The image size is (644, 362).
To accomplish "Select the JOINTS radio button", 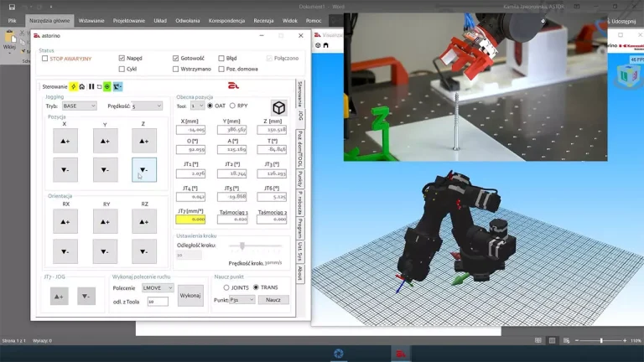I will 226,287.
